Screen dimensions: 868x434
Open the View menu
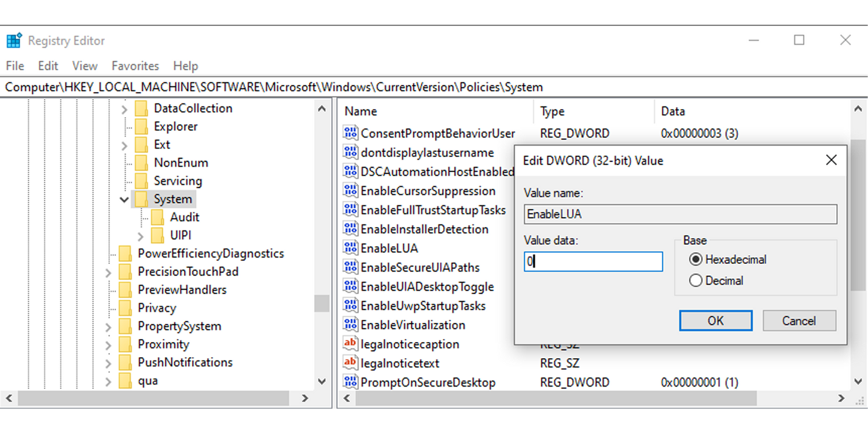85,66
